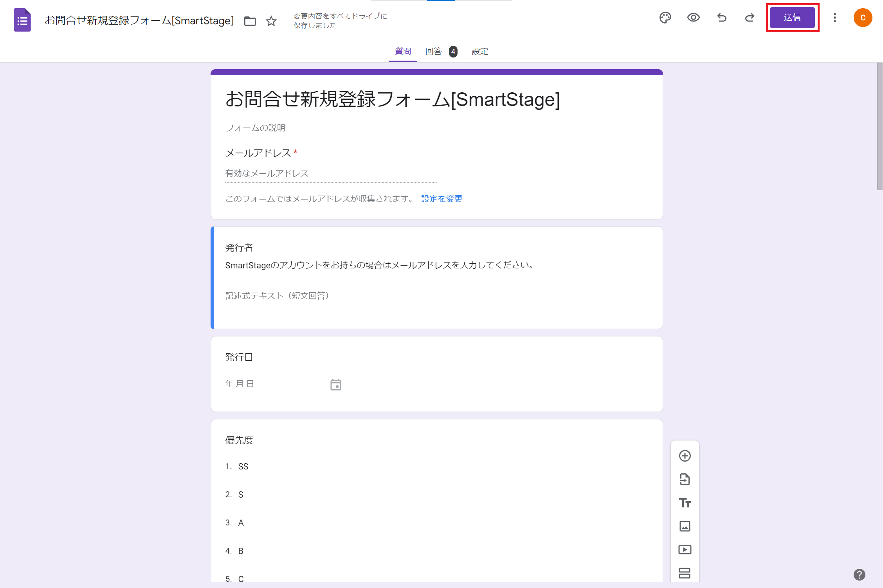Add a video from side toolbar
Screen dimensions: 883x588
point(685,550)
